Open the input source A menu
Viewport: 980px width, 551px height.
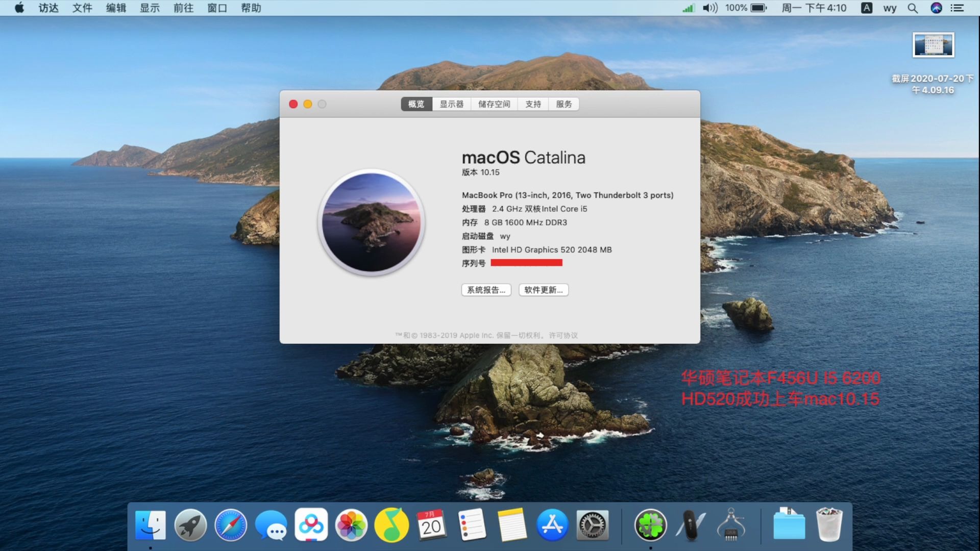click(867, 8)
